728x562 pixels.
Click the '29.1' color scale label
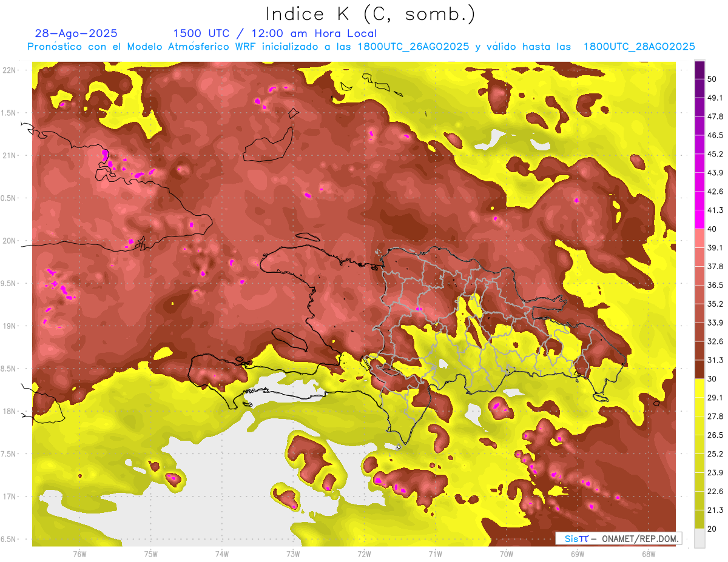pyautogui.click(x=716, y=398)
